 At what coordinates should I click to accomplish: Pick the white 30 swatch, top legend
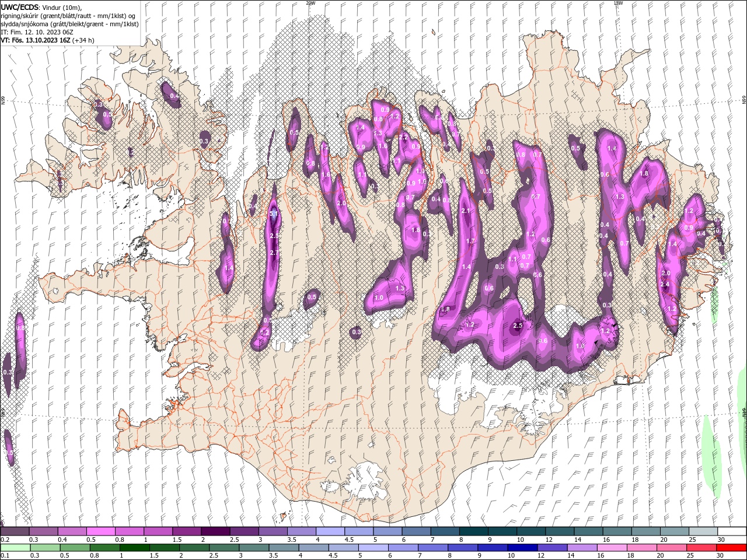coord(732,531)
